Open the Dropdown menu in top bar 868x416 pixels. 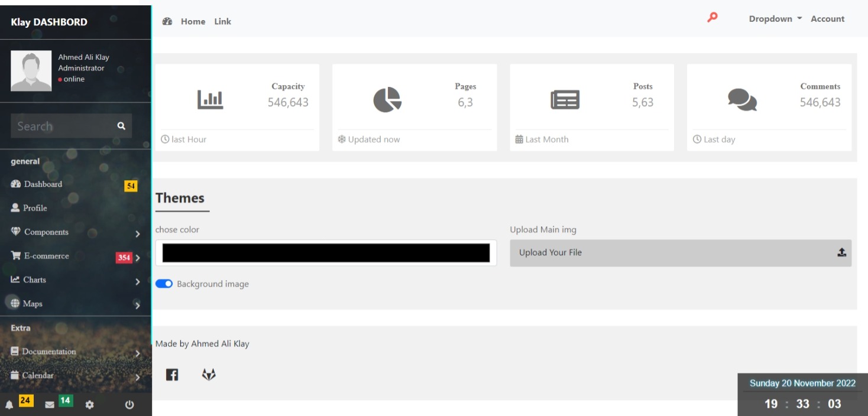pyautogui.click(x=775, y=19)
